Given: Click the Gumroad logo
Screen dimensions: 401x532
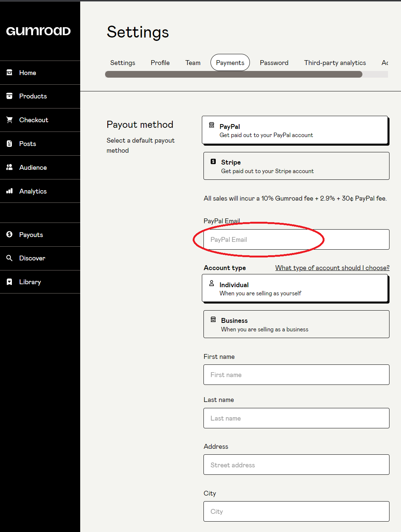Looking at the screenshot, I should tap(38, 31).
